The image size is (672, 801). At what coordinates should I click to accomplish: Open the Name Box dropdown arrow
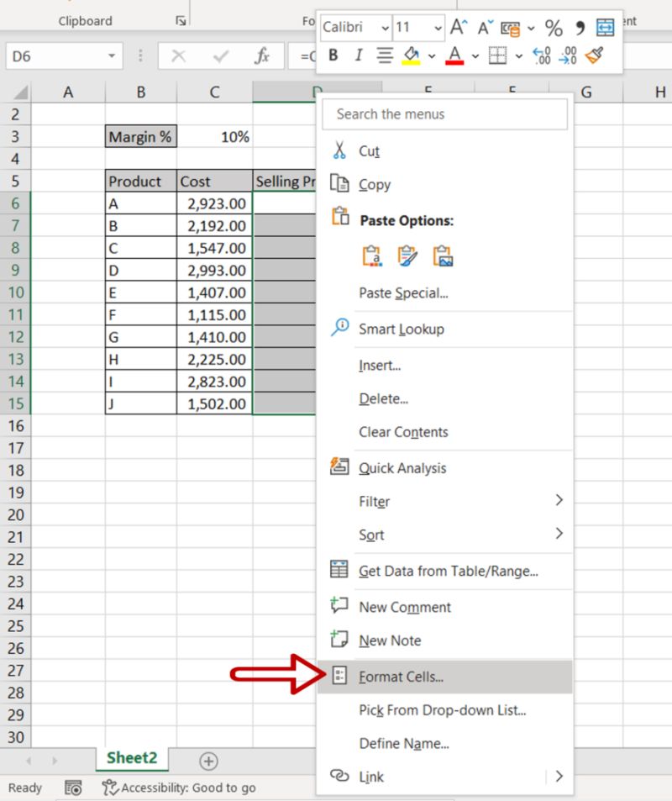(110, 55)
